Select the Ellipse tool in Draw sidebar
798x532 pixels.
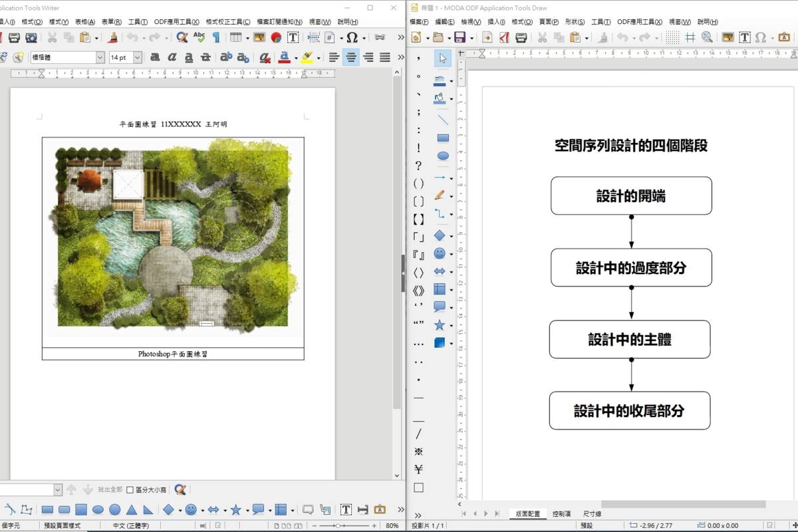pos(443,156)
